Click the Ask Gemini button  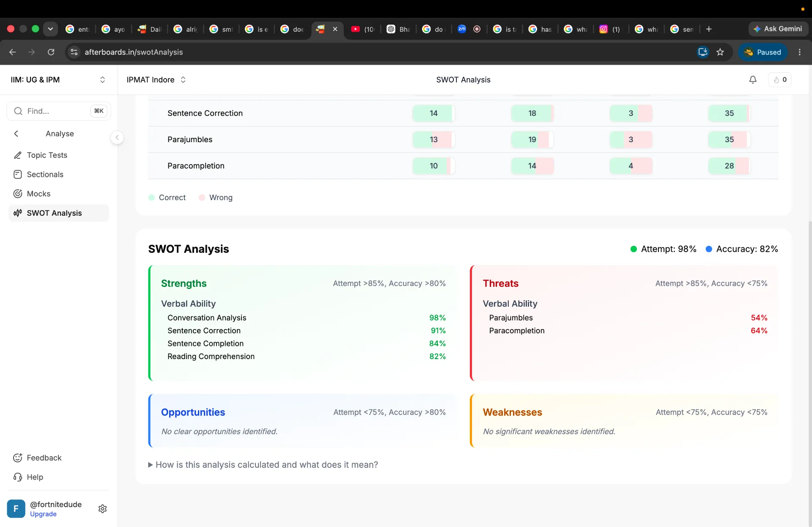(778, 29)
